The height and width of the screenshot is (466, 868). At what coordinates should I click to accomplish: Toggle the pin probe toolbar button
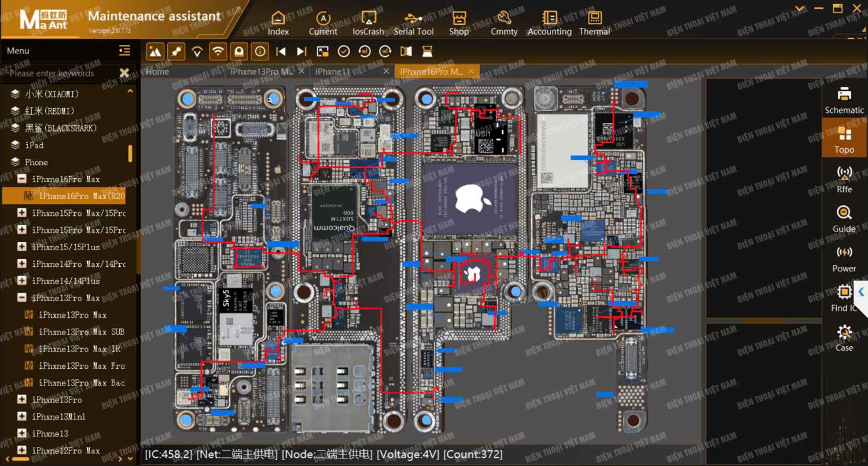coord(176,52)
